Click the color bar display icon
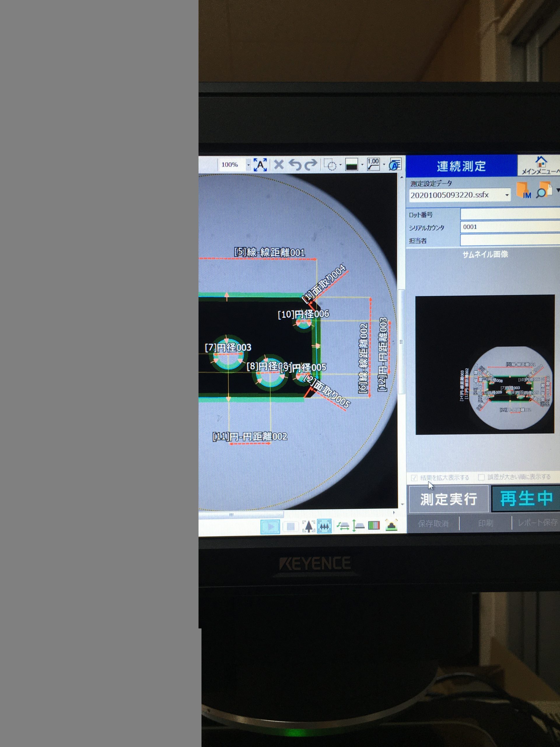 [374, 526]
